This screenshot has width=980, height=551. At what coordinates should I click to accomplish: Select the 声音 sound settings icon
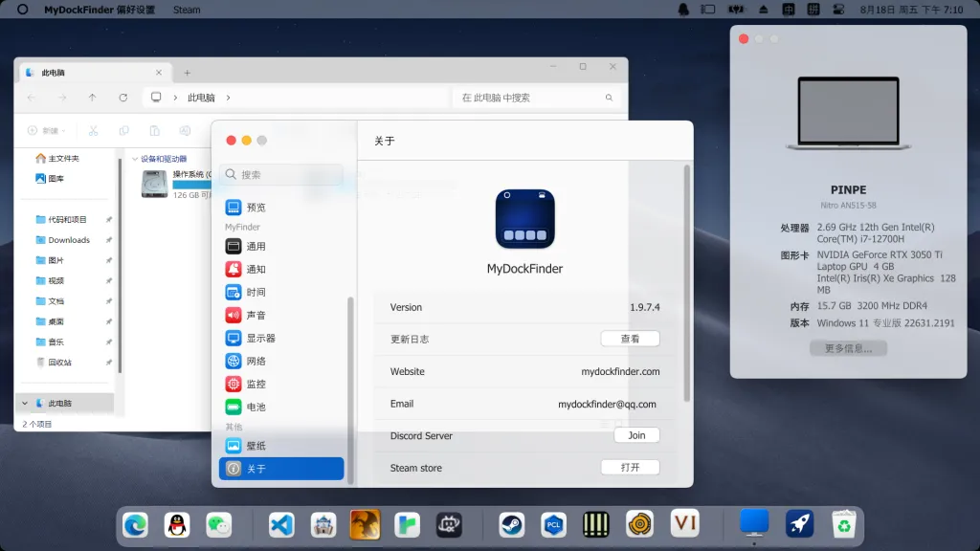coord(234,315)
